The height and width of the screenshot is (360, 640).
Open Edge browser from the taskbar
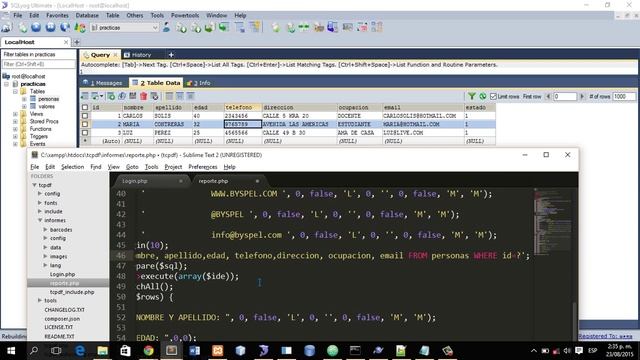click(80, 350)
